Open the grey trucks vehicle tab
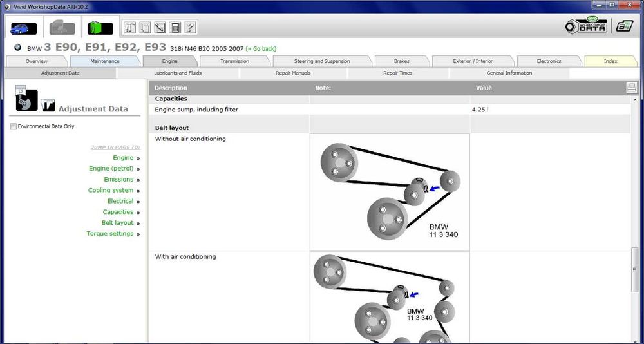 point(62,28)
